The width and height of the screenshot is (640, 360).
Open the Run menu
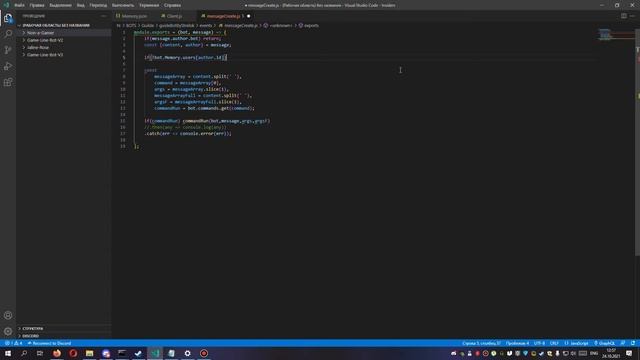point(123,5)
